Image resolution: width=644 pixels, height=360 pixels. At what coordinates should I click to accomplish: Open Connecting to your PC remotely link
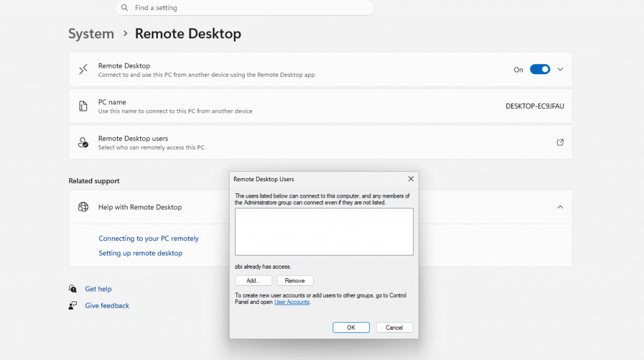point(148,239)
